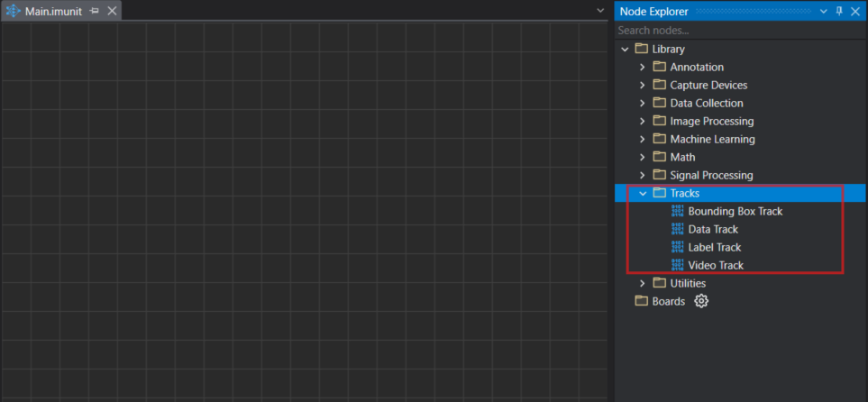Expand the Annotation folder
This screenshot has height=402, width=868.
point(643,67)
